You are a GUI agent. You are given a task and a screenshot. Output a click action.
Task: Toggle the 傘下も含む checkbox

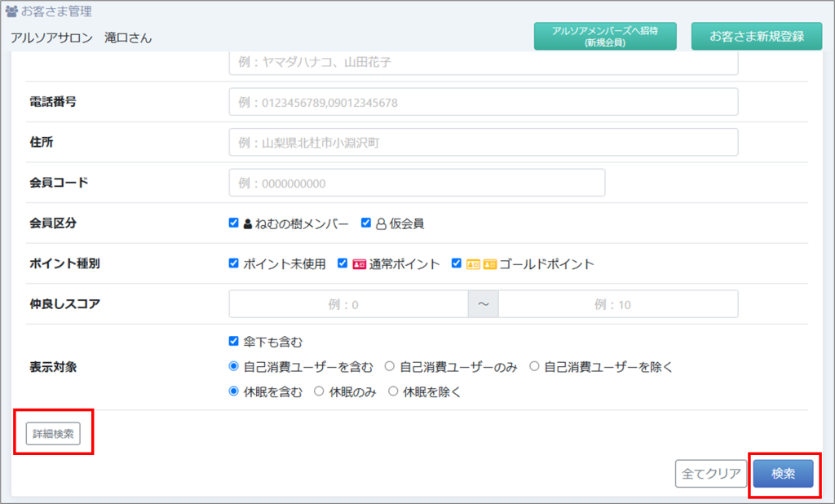(235, 342)
